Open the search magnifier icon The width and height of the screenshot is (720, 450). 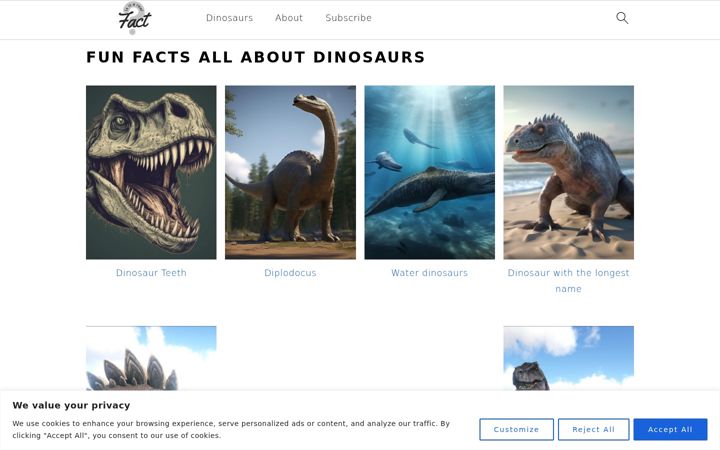click(622, 18)
